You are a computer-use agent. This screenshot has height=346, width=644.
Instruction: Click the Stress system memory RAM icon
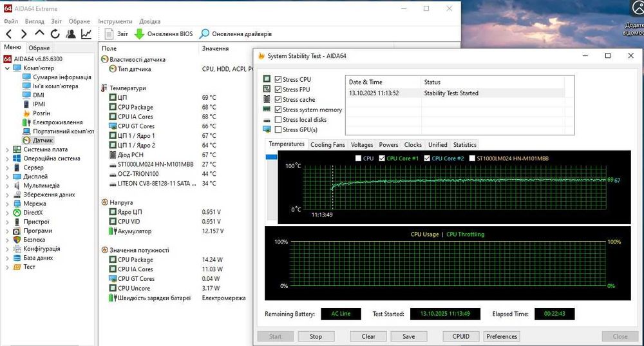pos(267,109)
